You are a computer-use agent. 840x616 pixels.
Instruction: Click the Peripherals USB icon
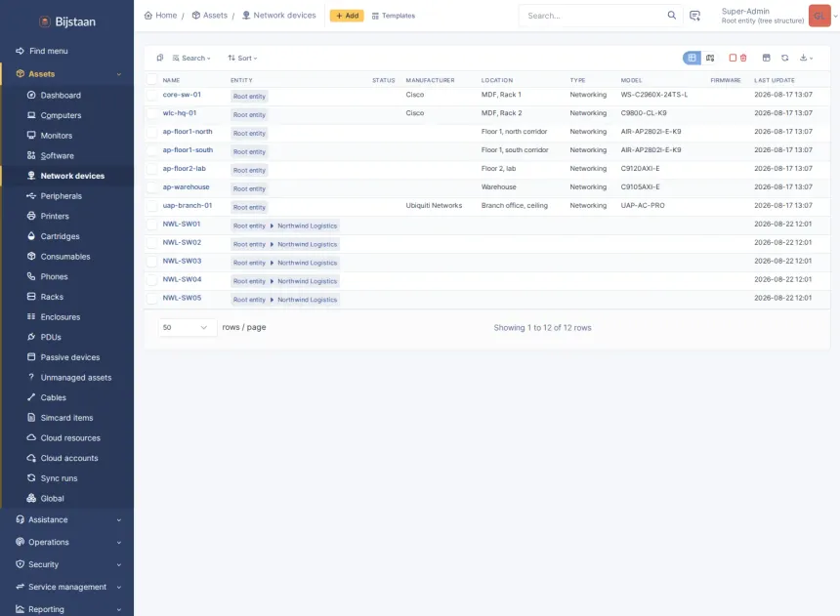pyautogui.click(x=31, y=195)
